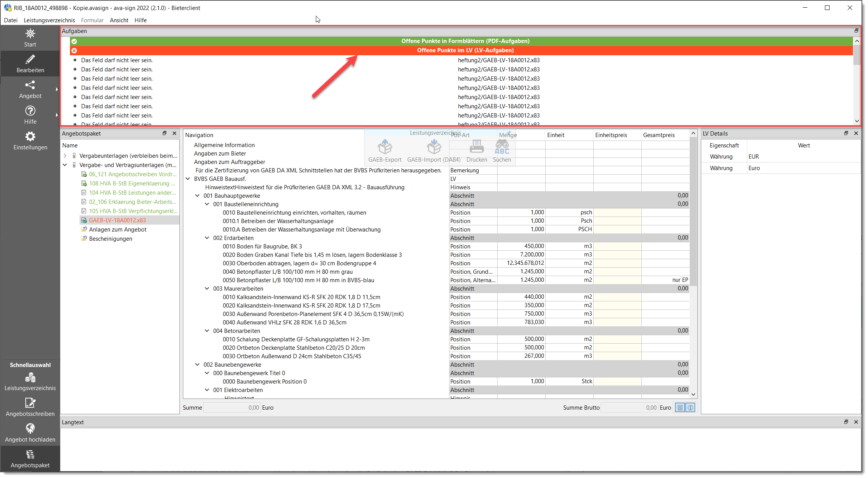Click the green Offene Punkte in Formblättern header

(x=461, y=41)
